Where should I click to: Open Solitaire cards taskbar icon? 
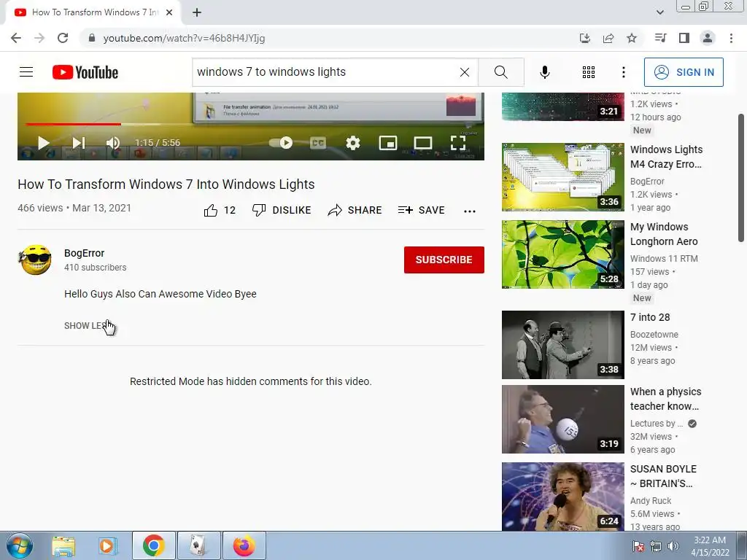click(x=198, y=545)
